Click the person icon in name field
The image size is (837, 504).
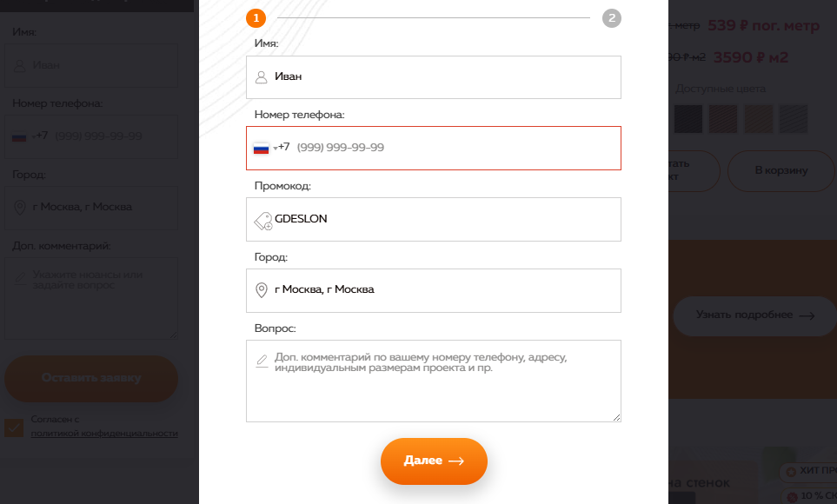coord(261,77)
